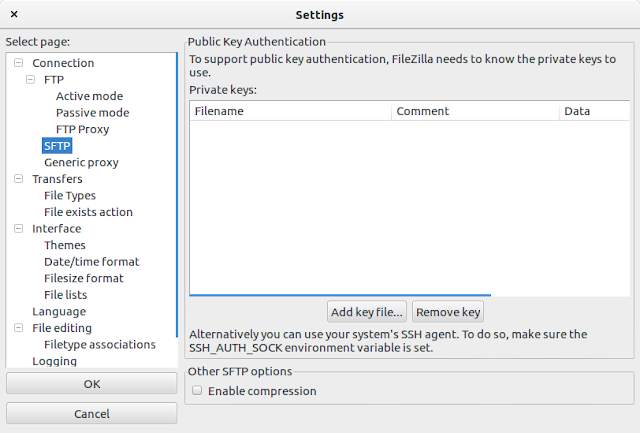The height and width of the screenshot is (433, 640).
Task: Open the Generic proxy page
Action: pos(81,162)
